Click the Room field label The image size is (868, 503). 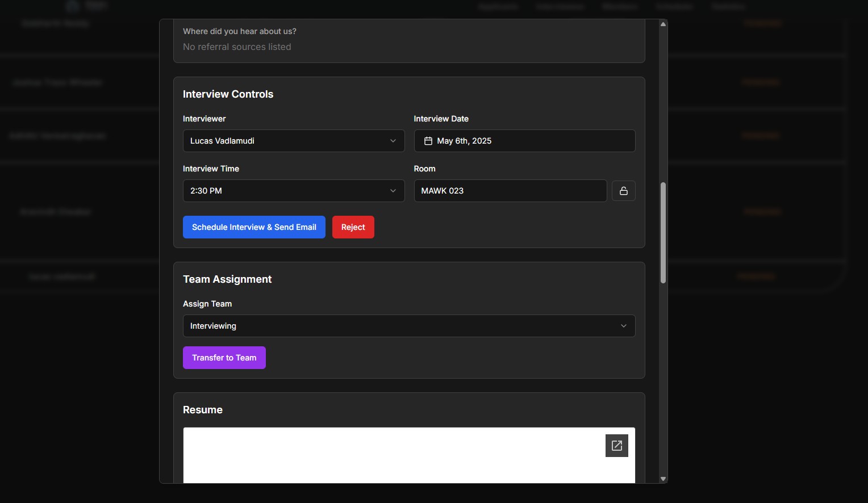425,169
